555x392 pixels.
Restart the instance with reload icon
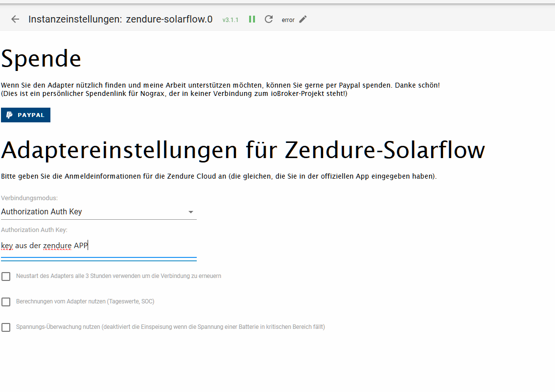point(269,19)
